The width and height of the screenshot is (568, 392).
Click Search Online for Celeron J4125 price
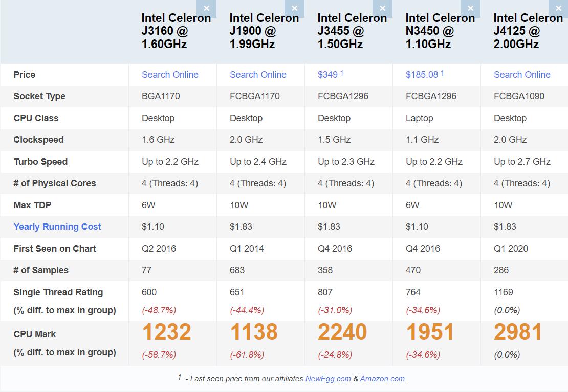click(522, 75)
